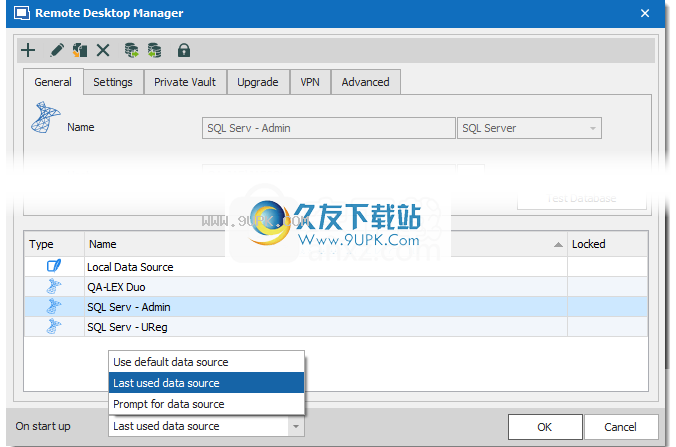This screenshot has height=447, width=676.
Task: Close the Remote Desktop Manager dialog
Action: point(645,13)
